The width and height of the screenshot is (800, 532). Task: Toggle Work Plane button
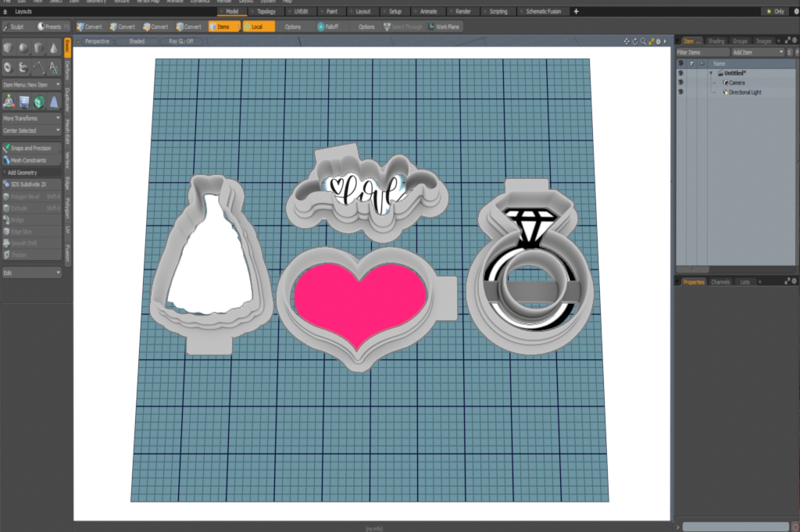pyautogui.click(x=444, y=27)
